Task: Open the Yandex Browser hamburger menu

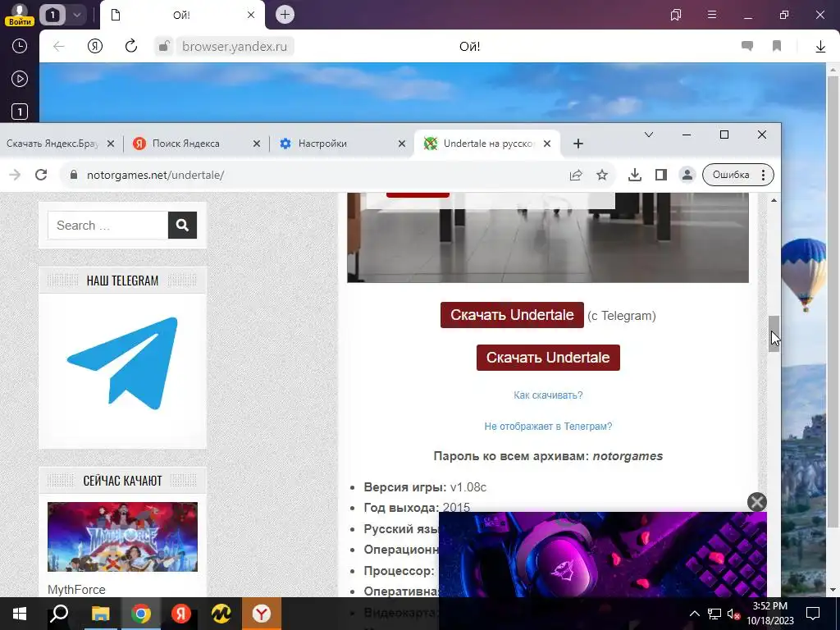Action: pyautogui.click(x=712, y=15)
